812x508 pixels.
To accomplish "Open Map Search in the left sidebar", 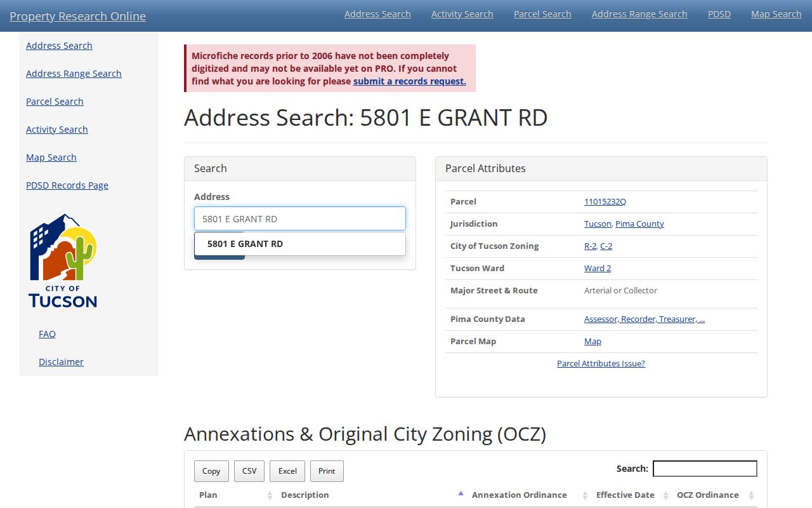I will pos(51,157).
